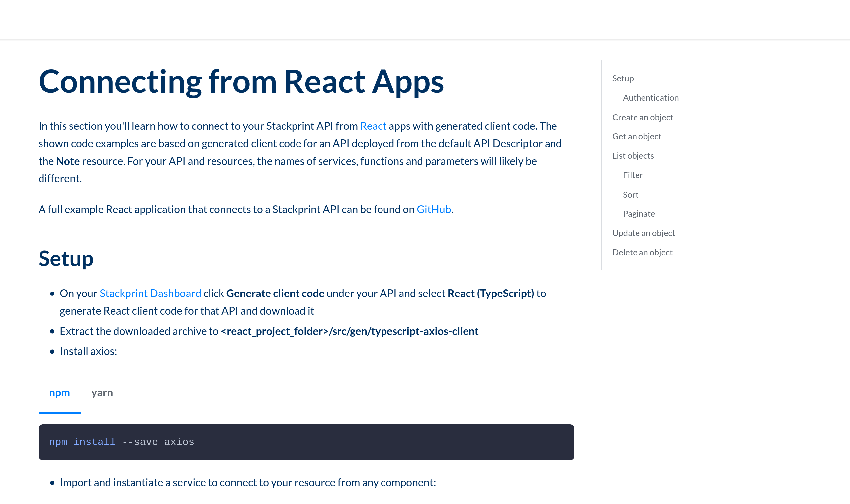Navigate to the Paginate subsection
The width and height of the screenshot is (850, 504).
pos(638,214)
